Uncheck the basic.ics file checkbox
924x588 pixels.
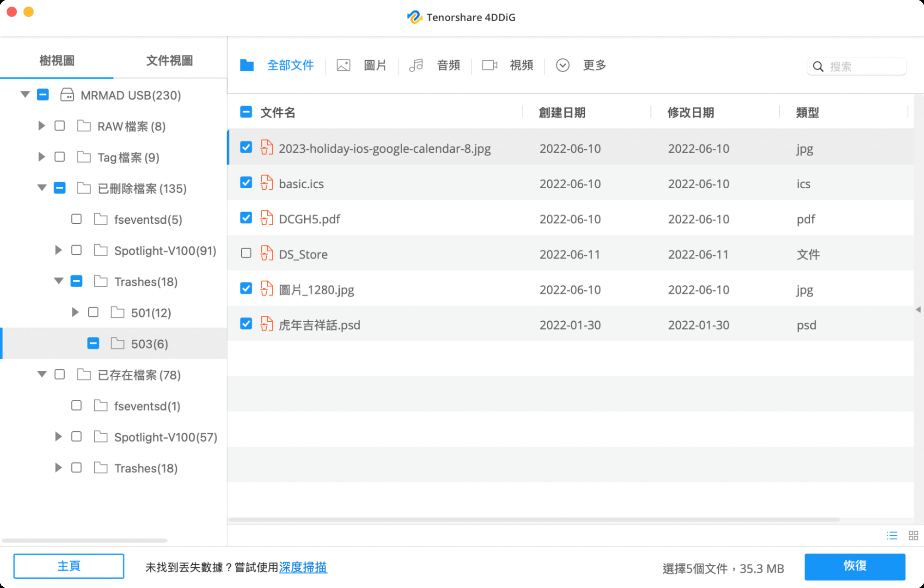click(x=246, y=183)
